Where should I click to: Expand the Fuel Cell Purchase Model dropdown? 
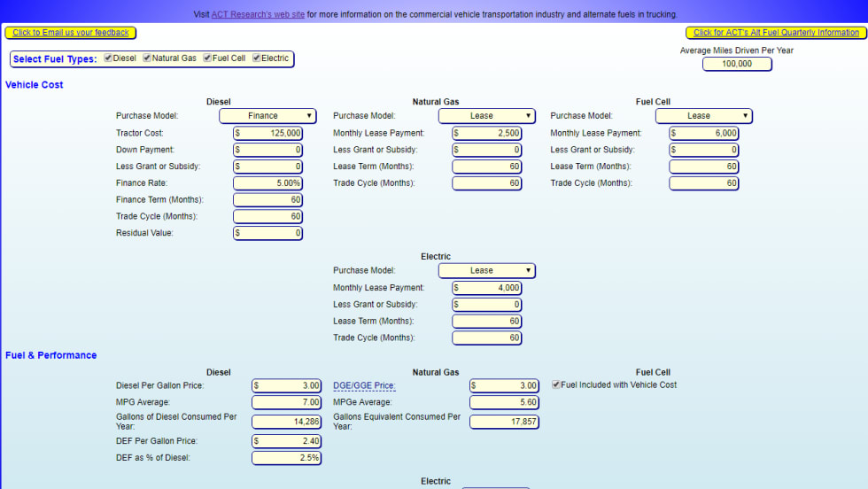[703, 116]
